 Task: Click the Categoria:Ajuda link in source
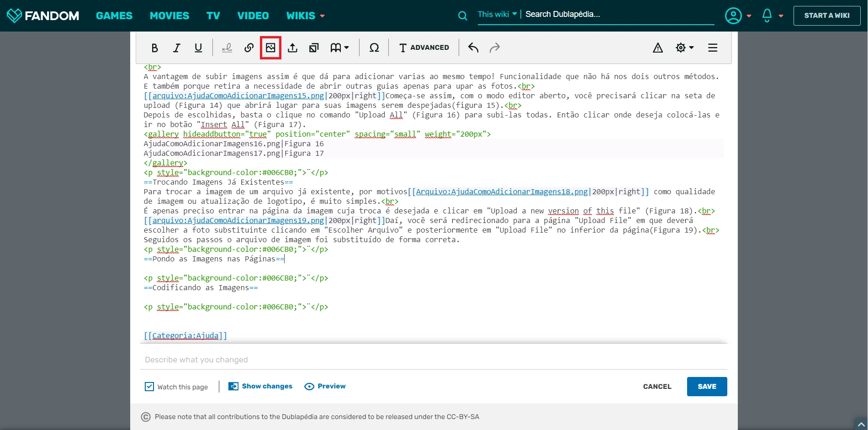coord(185,335)
